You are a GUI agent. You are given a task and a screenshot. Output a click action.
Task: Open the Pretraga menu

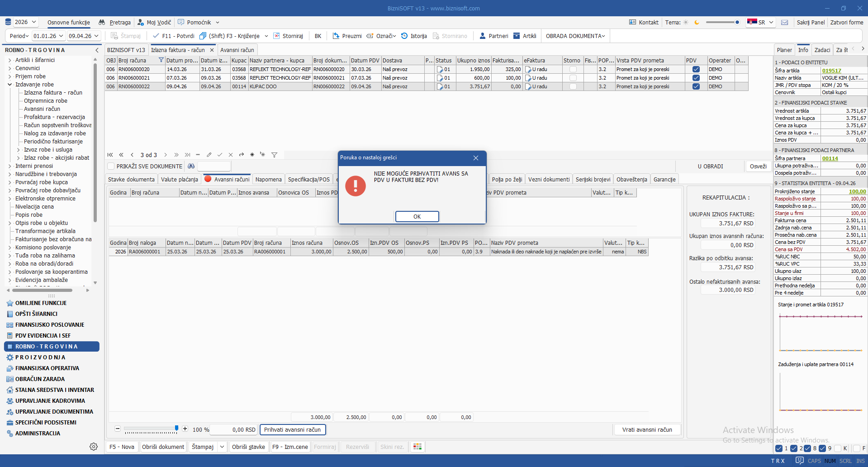(x=115, y=22)
